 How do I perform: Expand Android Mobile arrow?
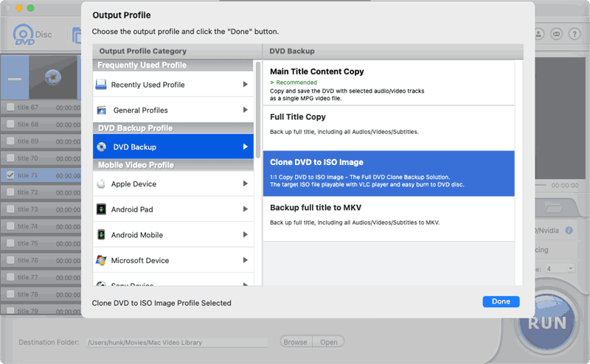[x=246, y=234]
